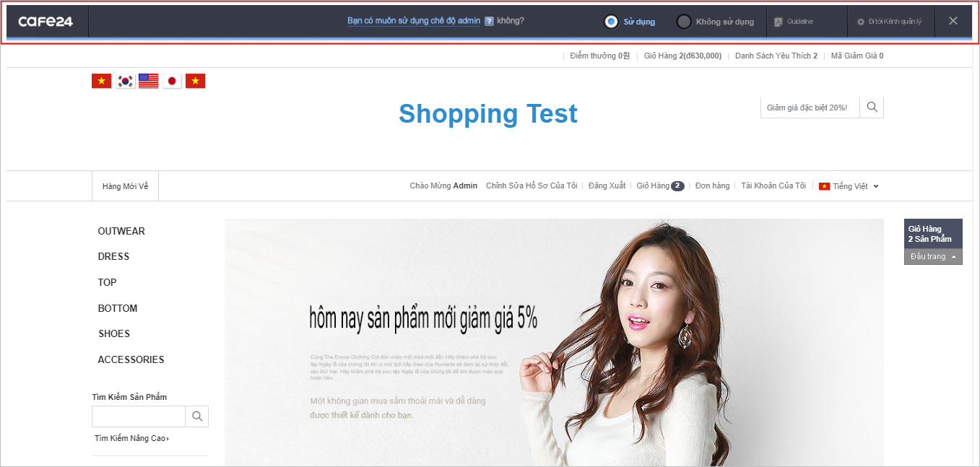Select the United States flag

click(149, 81)
